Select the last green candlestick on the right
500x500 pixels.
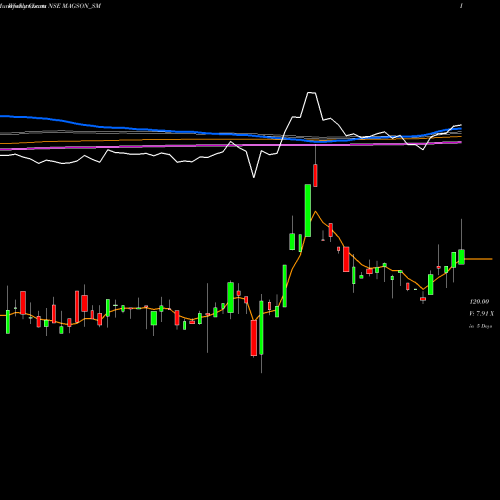tap(461, 257)
